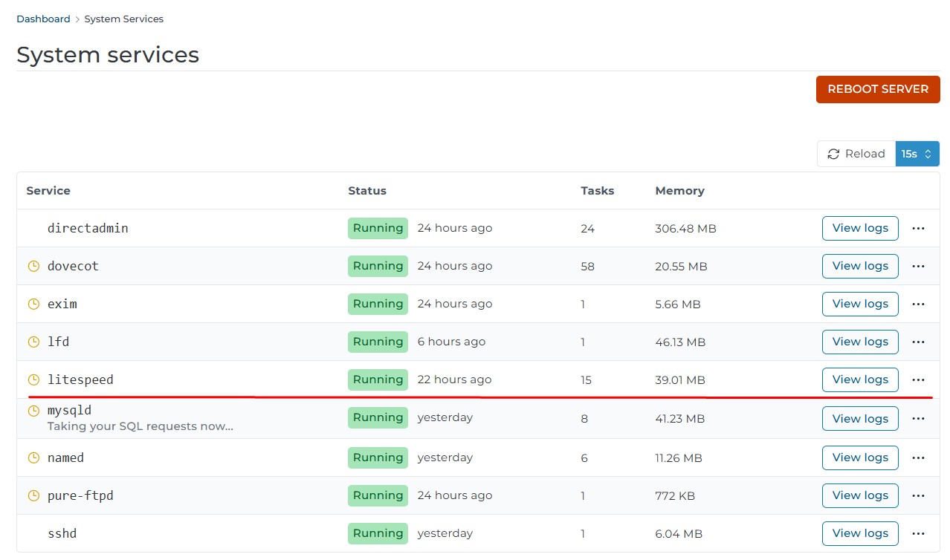
Task: Select the directadmin service name
Action: (x=88, y=228)
